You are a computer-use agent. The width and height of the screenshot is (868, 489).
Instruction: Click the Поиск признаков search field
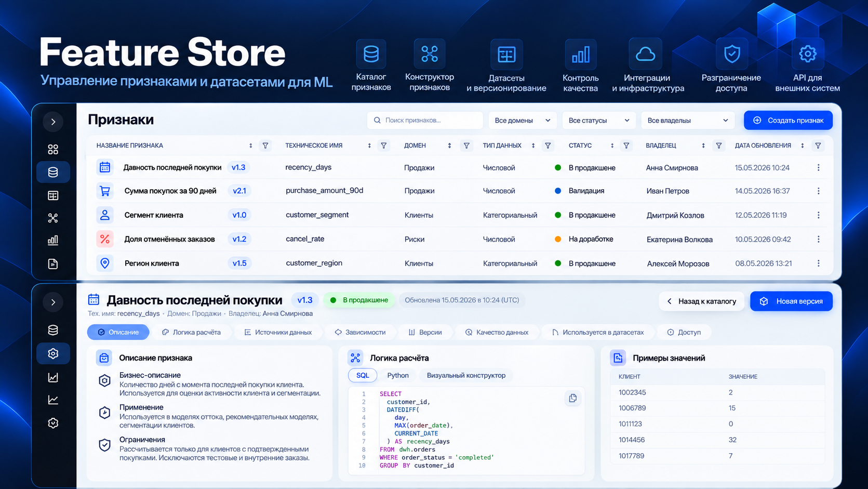pos(425,121)
